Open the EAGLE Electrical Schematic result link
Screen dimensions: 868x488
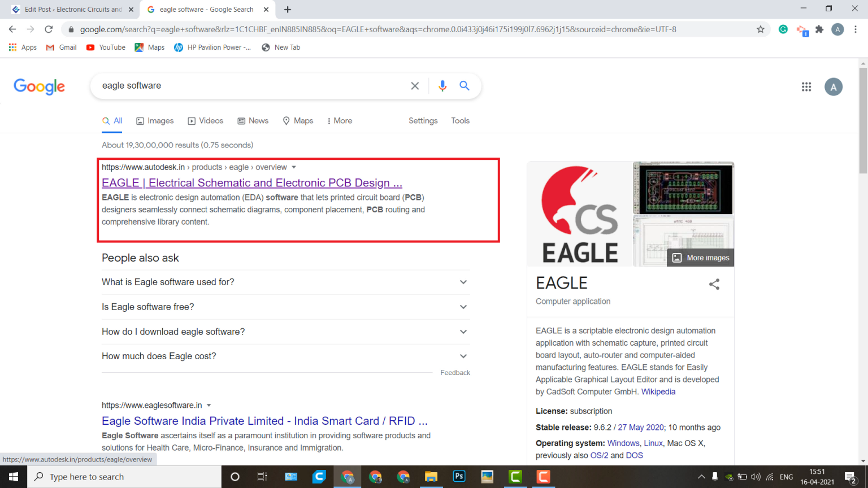coord(251,183)
